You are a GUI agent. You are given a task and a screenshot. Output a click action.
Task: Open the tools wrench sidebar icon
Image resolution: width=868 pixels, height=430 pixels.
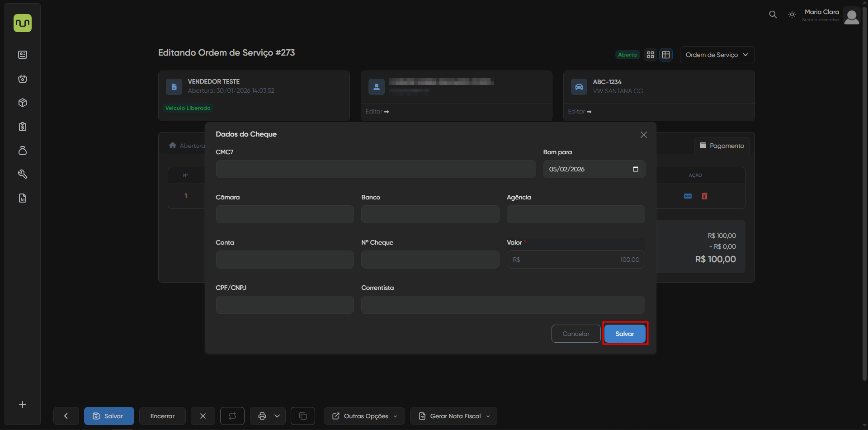coord(23,174)
